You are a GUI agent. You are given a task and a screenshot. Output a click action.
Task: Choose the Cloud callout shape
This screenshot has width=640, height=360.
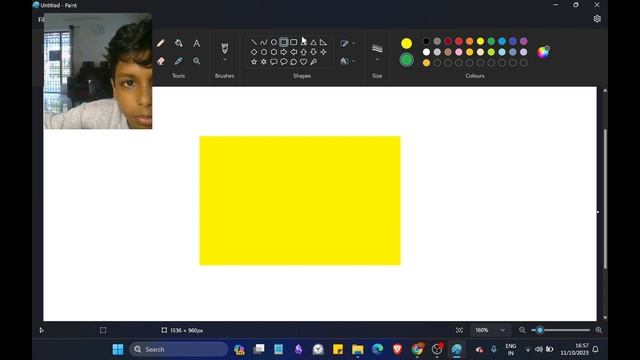(x=293, y=62)
